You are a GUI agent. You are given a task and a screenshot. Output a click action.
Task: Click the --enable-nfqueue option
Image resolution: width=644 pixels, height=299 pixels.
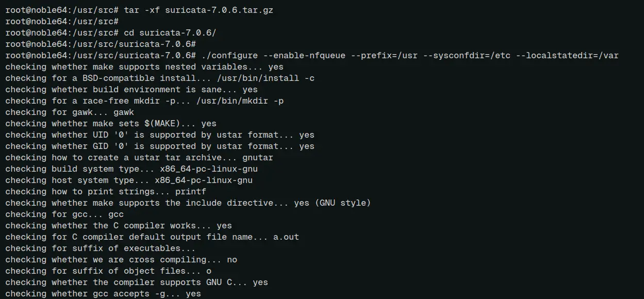tap(304, 56)
